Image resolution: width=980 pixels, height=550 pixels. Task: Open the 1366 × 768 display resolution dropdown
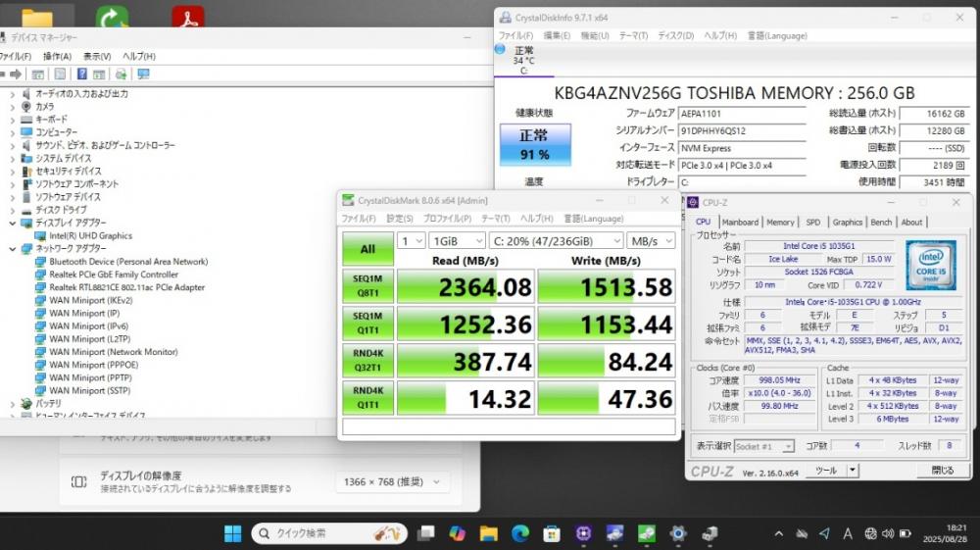393,482
